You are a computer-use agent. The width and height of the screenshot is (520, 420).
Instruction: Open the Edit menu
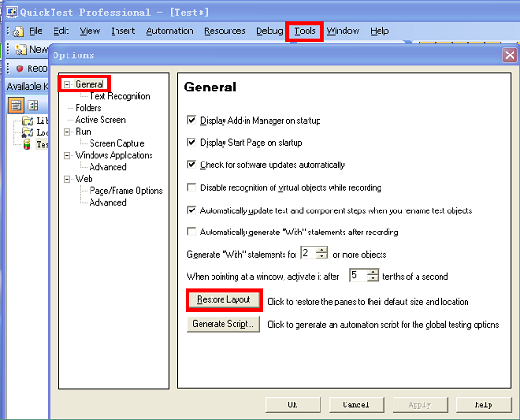(61, 31)
